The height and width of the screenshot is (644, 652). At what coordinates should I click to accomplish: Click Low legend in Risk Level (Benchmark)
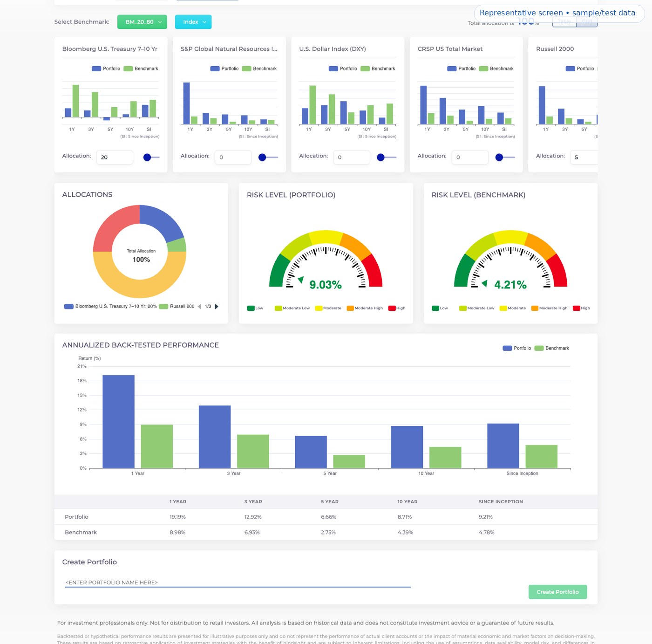tap(440, 308)
